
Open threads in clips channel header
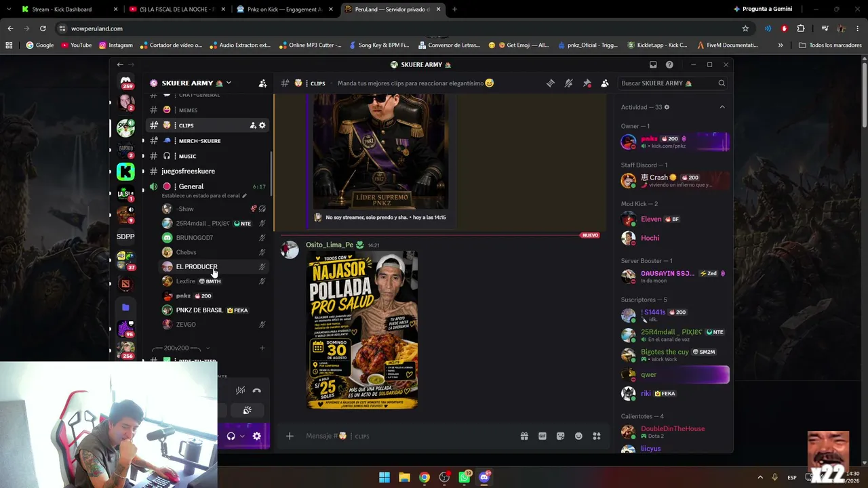pos(551,83)
